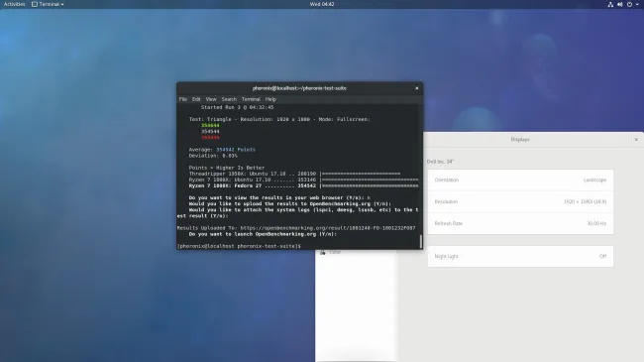Toggle the Night Light Off setting
The height and width of the screenshot is (362, 644).
click(x=520, y=256)
